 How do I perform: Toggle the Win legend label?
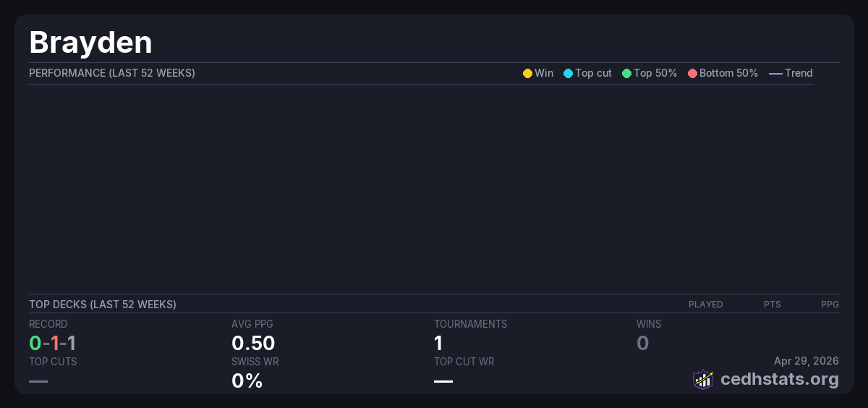[544, 73]
